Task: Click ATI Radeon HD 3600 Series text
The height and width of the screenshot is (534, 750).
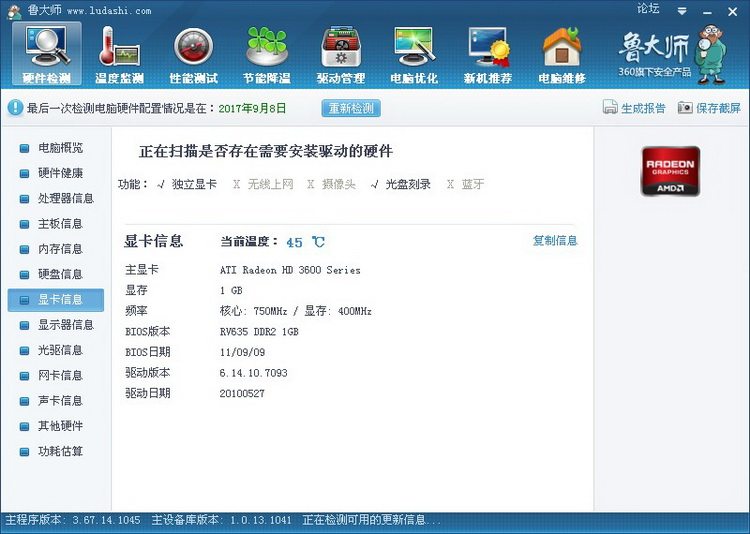Action: 290,270
